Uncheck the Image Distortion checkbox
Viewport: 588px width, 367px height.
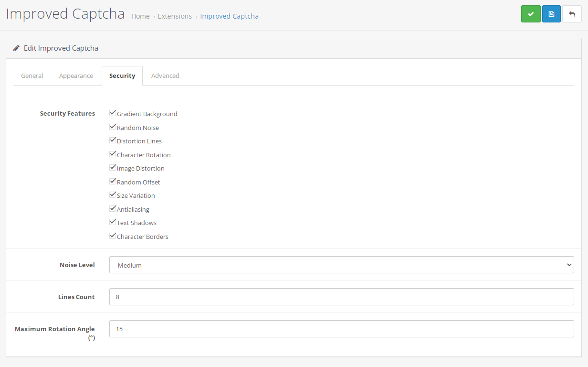coord(113,168)
